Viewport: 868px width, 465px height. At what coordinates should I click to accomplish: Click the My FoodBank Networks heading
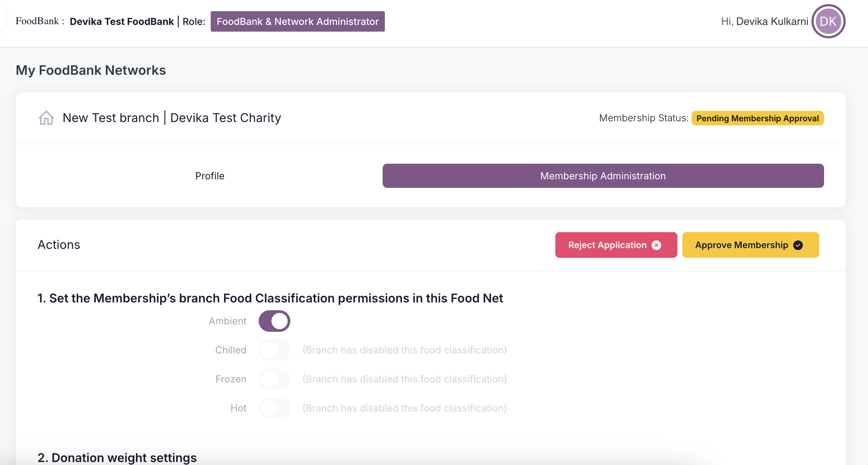pos(91,70)
